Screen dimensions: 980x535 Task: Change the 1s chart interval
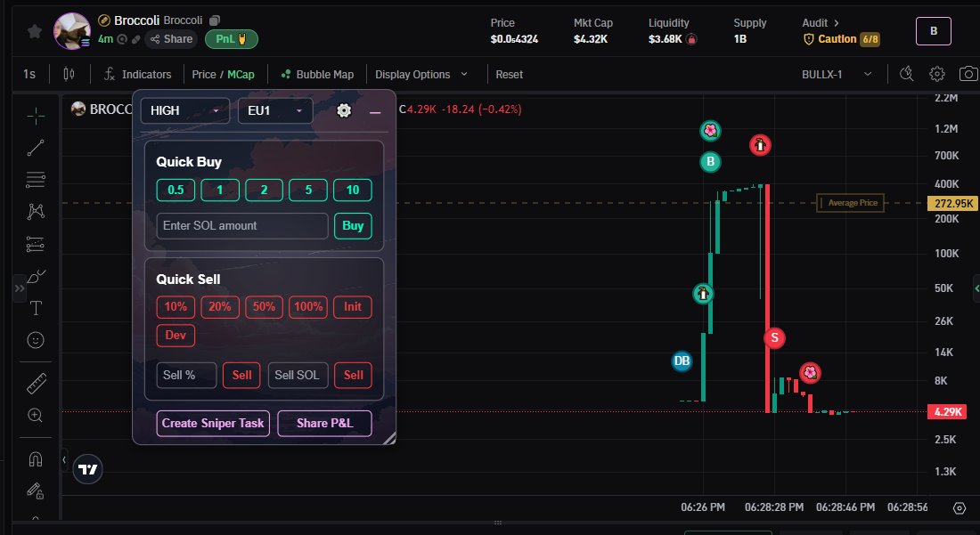(x=29, y=74)
